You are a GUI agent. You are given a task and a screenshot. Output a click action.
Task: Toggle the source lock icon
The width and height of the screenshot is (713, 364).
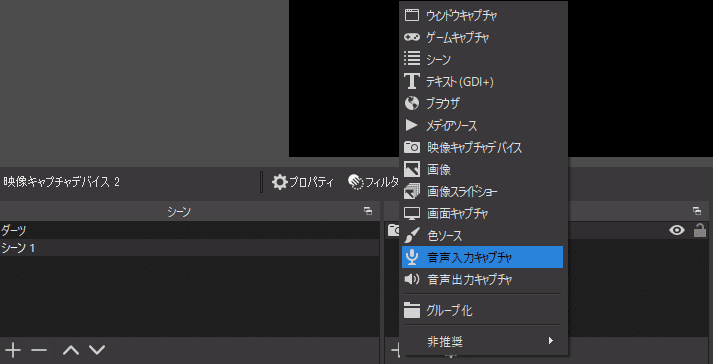pyautogui.click(x=700, y=230)
